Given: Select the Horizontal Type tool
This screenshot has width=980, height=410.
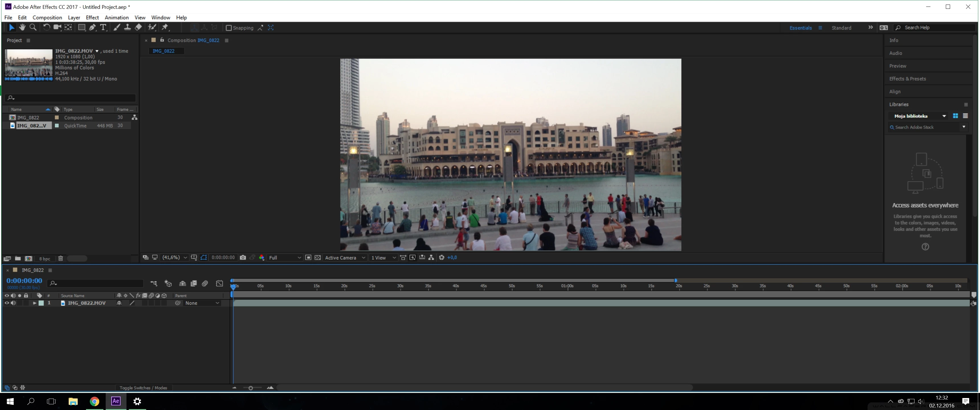Looking at the screenshot, I should click(103, 27).
